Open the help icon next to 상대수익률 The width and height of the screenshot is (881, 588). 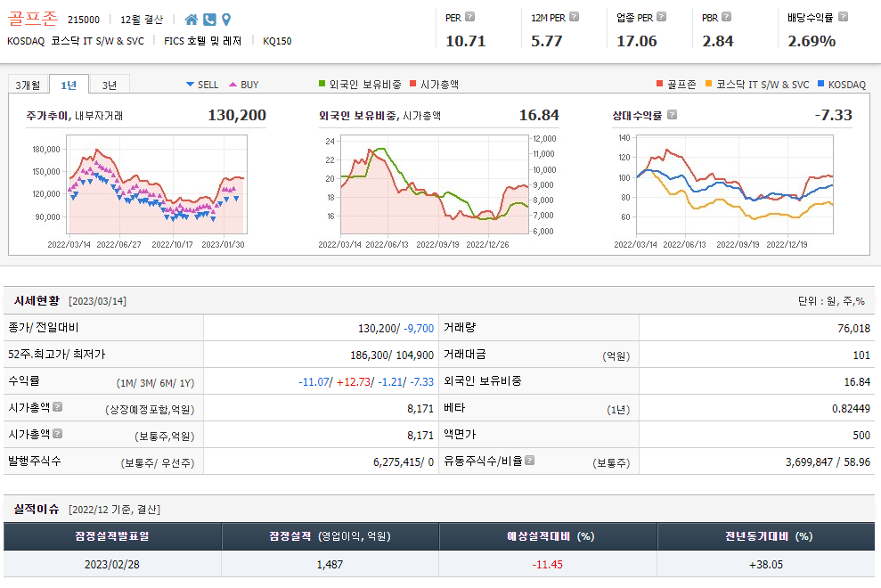672,115
